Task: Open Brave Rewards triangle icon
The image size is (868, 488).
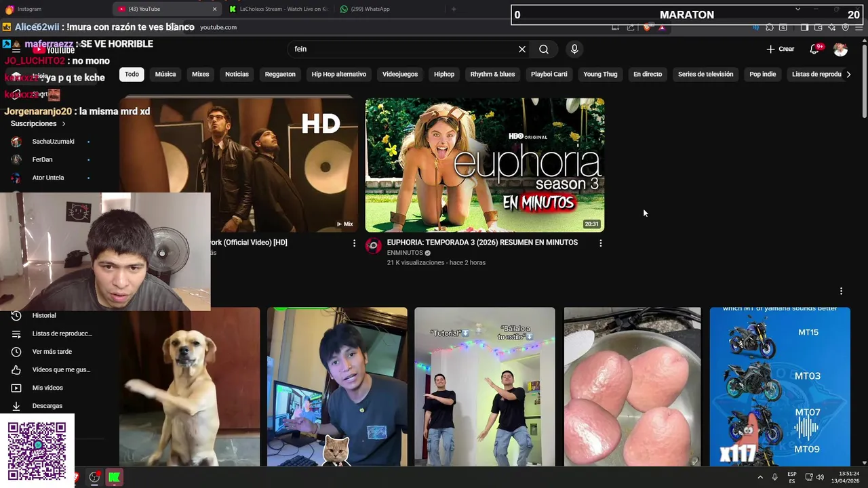Action: [662, 27]
